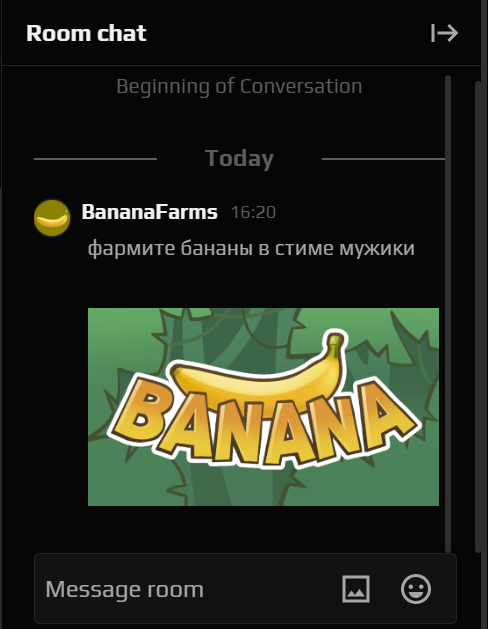Open the posted BANANA image attachment

tap(263, 407)
